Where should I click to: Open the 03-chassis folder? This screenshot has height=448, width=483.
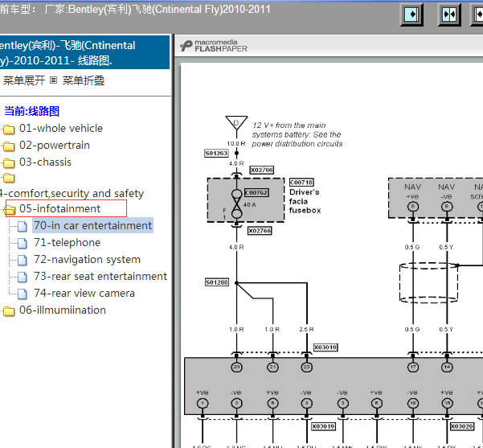(x=45, y=162)
